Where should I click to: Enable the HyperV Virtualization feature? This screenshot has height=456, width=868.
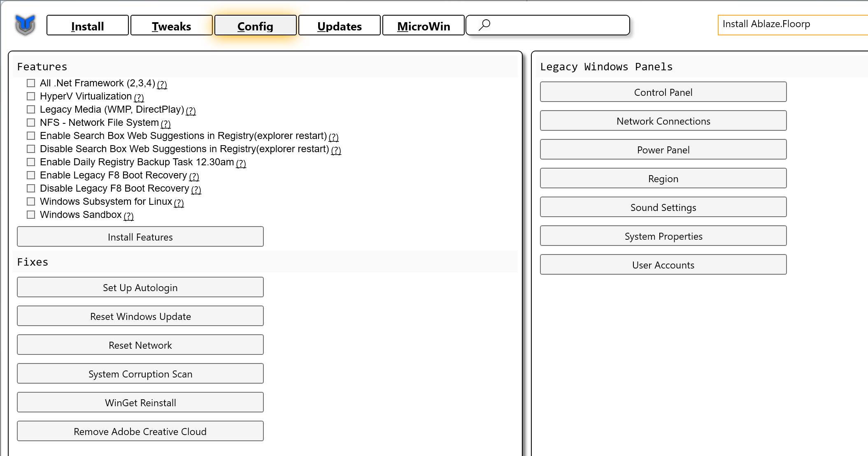(x=30, y=96)
